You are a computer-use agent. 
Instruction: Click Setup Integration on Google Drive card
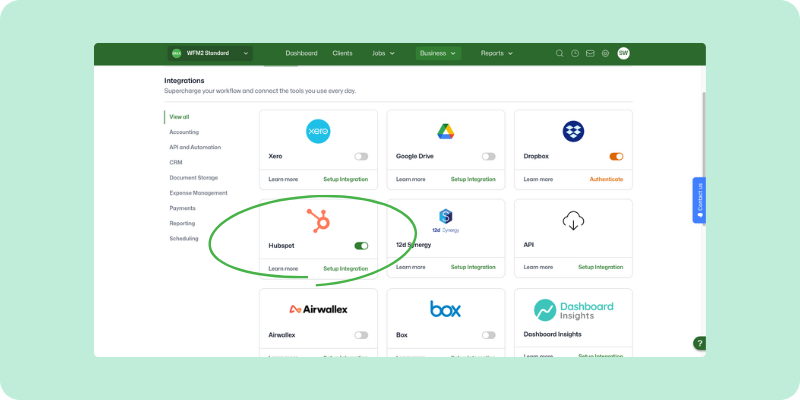click(473, 180)
